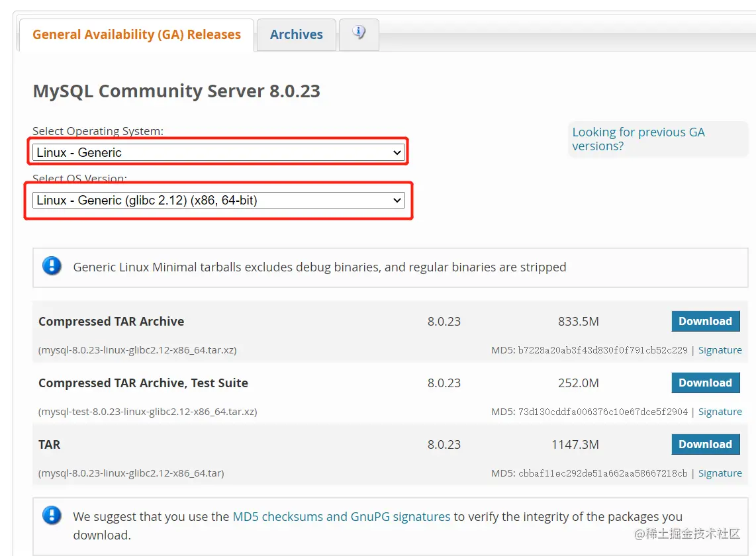
Task: Switch to the Archives tab
Action: coord(296,34)
